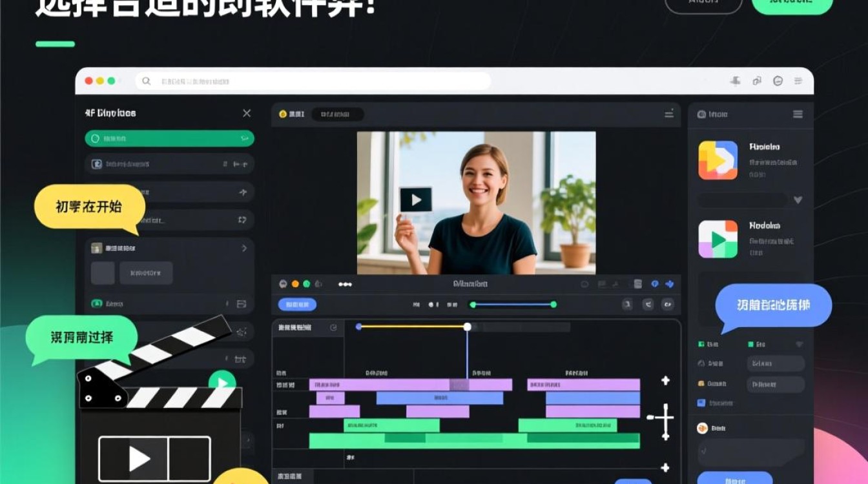868x484 pixels.
Task: Click the pin icon in the browser toolbar
Action: 735,81
